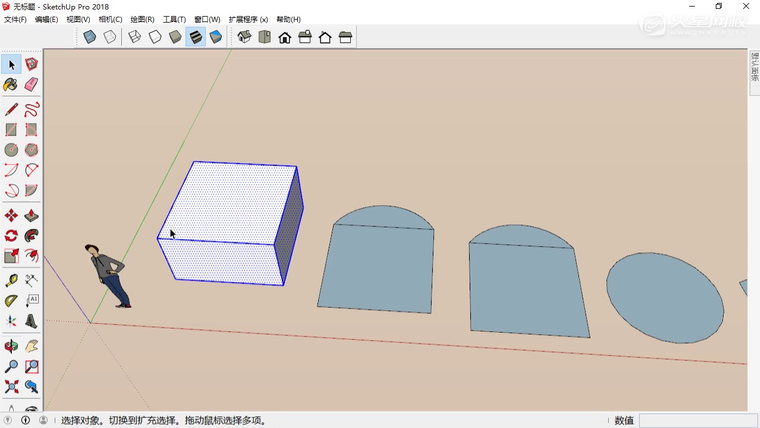Switch to Iso standard view
760x428 pixels.
(x=245, y=37)
